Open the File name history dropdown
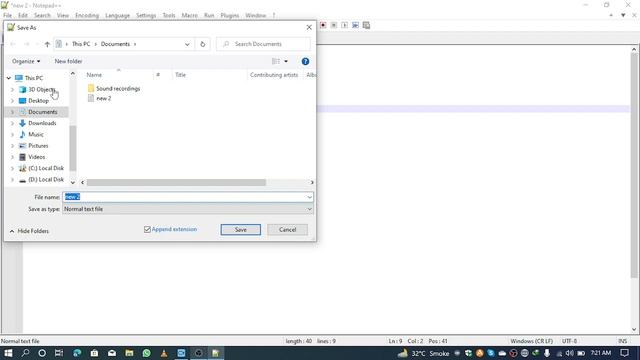 pos(309,197)
